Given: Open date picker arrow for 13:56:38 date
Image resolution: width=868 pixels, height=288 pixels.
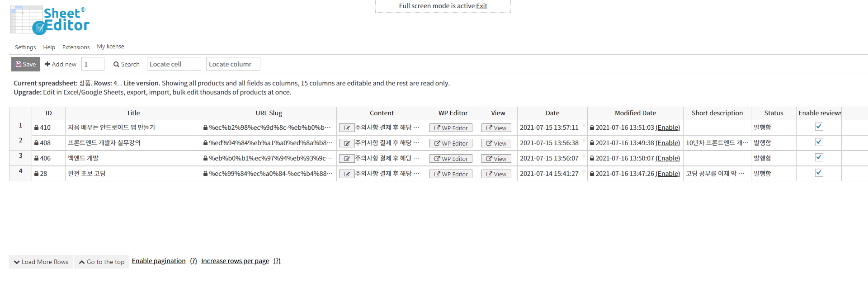Looking at the screenshot, I should click(x=584, y=141).
